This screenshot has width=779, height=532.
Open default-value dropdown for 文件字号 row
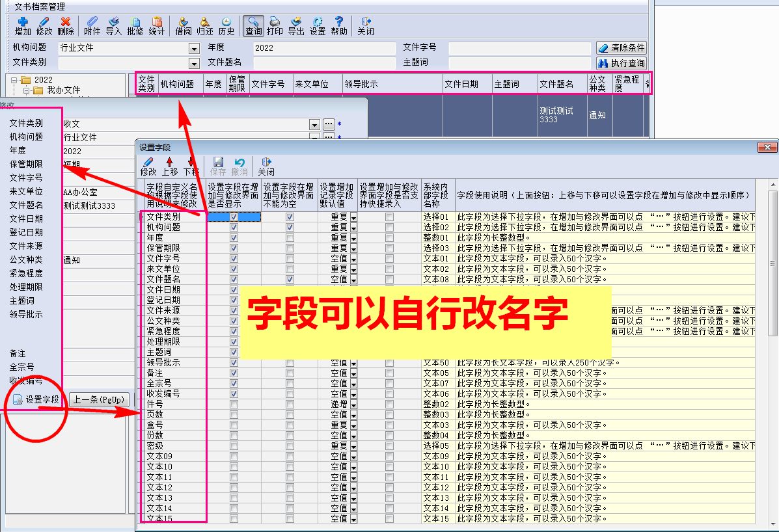point(353,259)
